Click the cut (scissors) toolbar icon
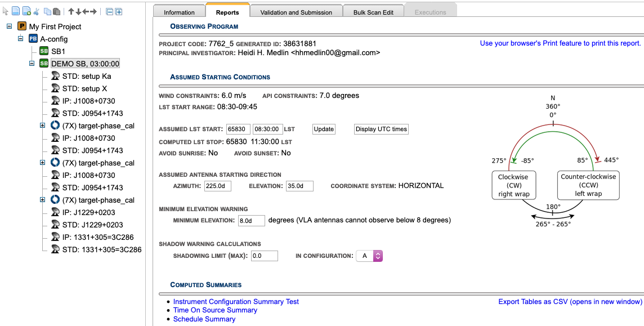The image size is (644, 326). click(x=37, y=11)
